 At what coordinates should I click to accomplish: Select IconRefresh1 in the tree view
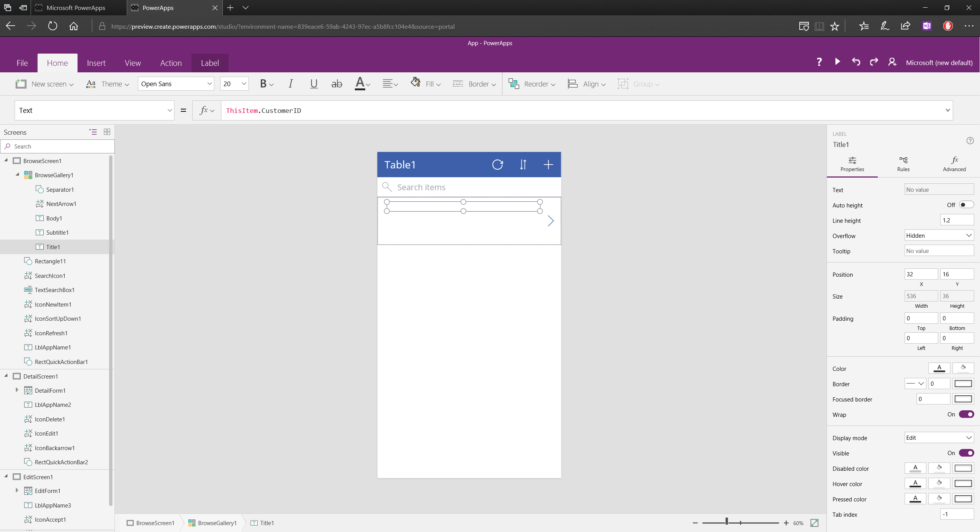[51, 333]
